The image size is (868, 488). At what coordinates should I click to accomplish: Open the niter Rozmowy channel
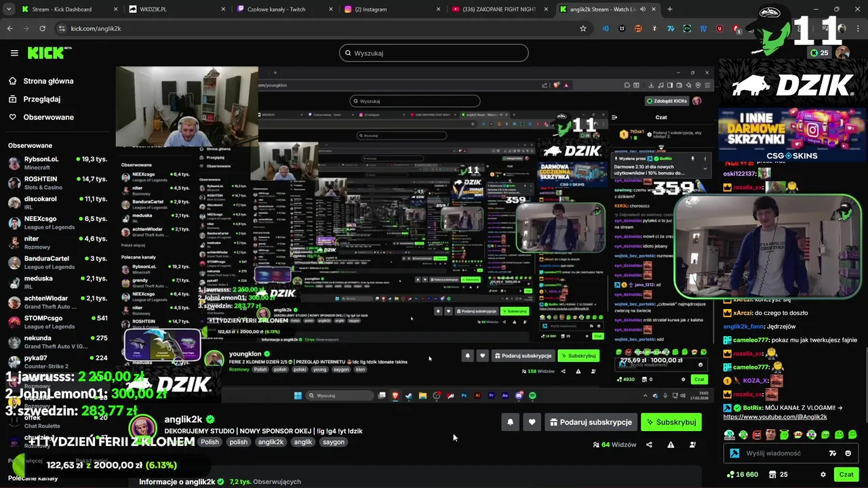(58, 243)
